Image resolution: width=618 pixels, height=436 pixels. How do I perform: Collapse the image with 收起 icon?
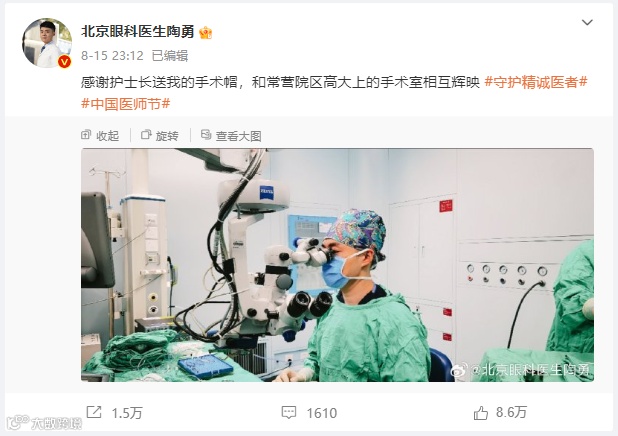pyautogui.click(x=86, y=135)
